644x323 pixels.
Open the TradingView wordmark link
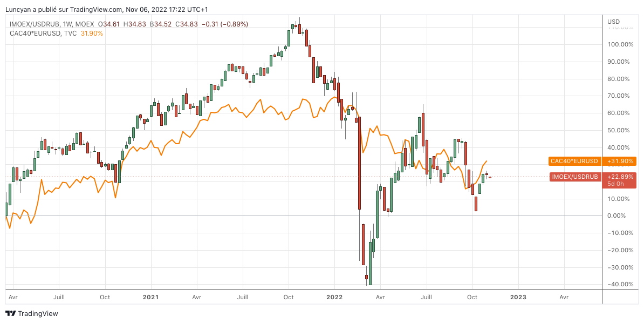click(x=38, y=313)
